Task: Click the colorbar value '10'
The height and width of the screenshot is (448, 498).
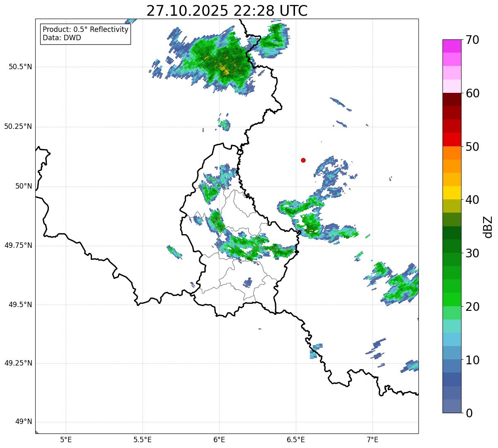Action: click(472, 360)
